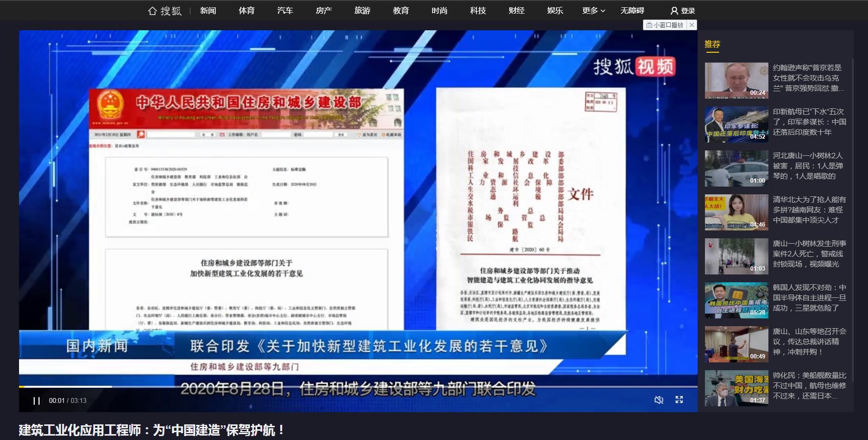
Task: Go to the 财经 section
Action: [x=517, y=10]
